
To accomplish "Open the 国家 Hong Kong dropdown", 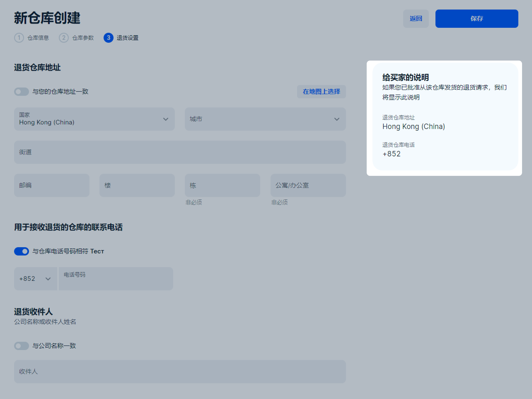I will [94, 119].
